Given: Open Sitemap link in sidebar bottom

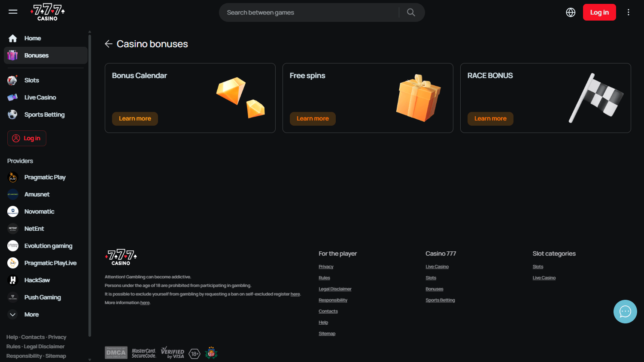Looking at the screenshot, I should 56,356.
